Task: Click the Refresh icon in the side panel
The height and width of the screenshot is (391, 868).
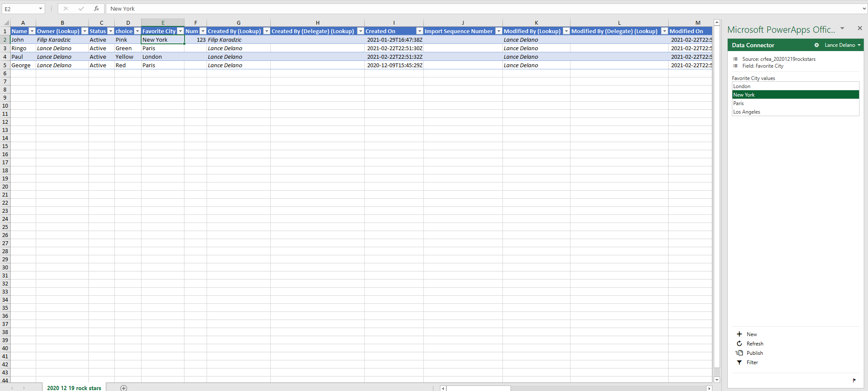Action: point(739,343)
